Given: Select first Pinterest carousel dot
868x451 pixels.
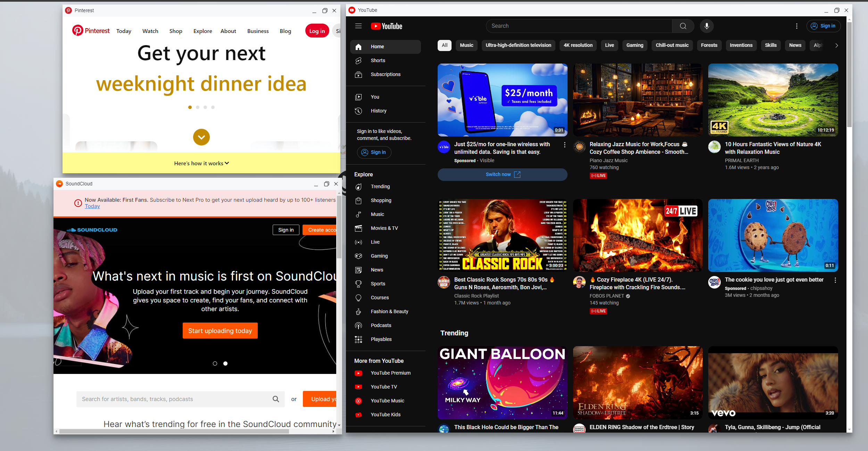Looking at the screenshot, I should [190, 107].
